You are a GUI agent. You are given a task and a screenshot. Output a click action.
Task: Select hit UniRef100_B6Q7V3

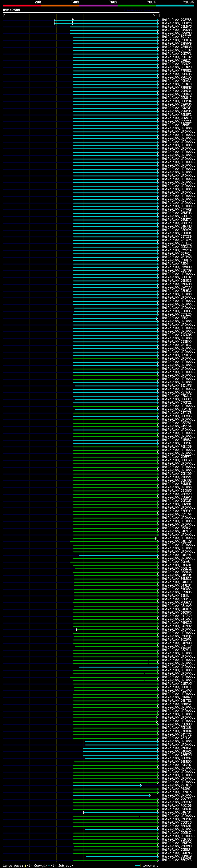point(177,860)
